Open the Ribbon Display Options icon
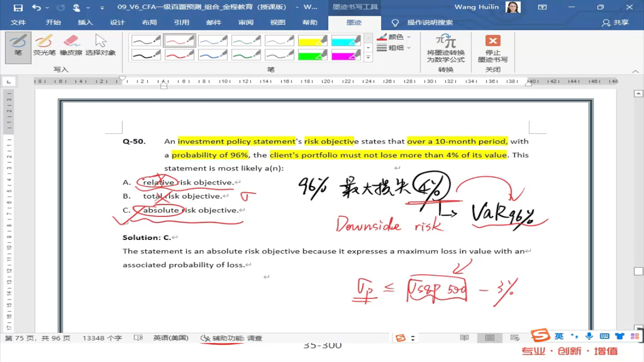Image resolution: width=644 pixels, height=362 pixels. pyautogui.click(x=542, y=7)
